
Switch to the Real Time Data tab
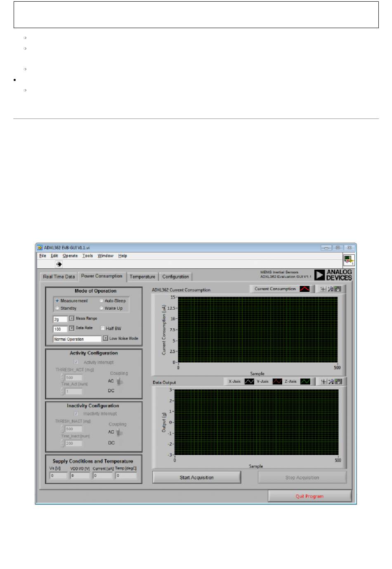[x=59, y=277]
